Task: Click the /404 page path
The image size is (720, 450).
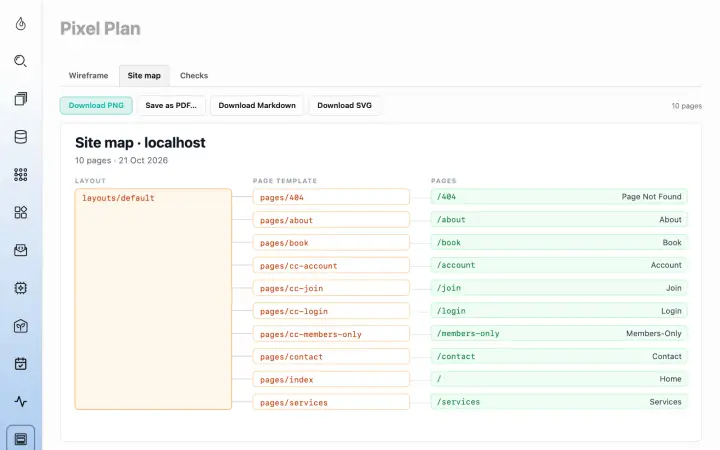Action: (446, 197)
